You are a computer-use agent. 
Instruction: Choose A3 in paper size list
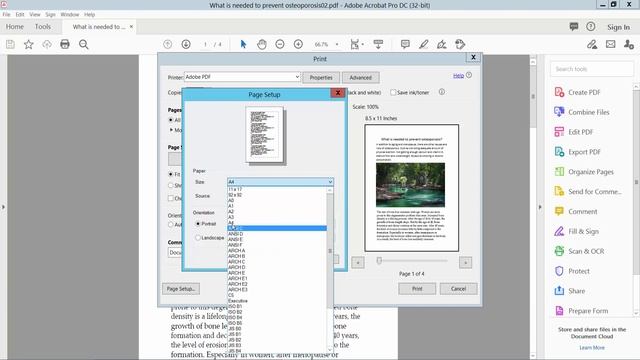click(x=277, y=217)
